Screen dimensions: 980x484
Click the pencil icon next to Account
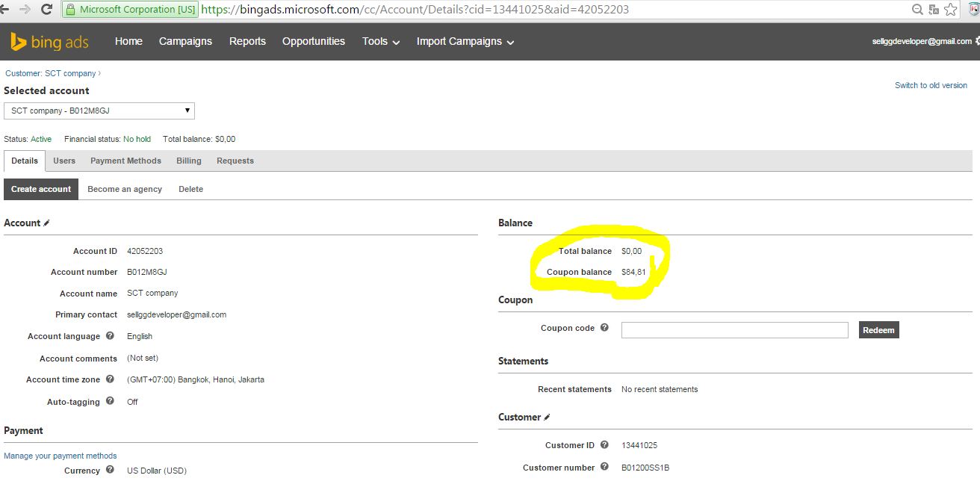[x=47, y=223]
